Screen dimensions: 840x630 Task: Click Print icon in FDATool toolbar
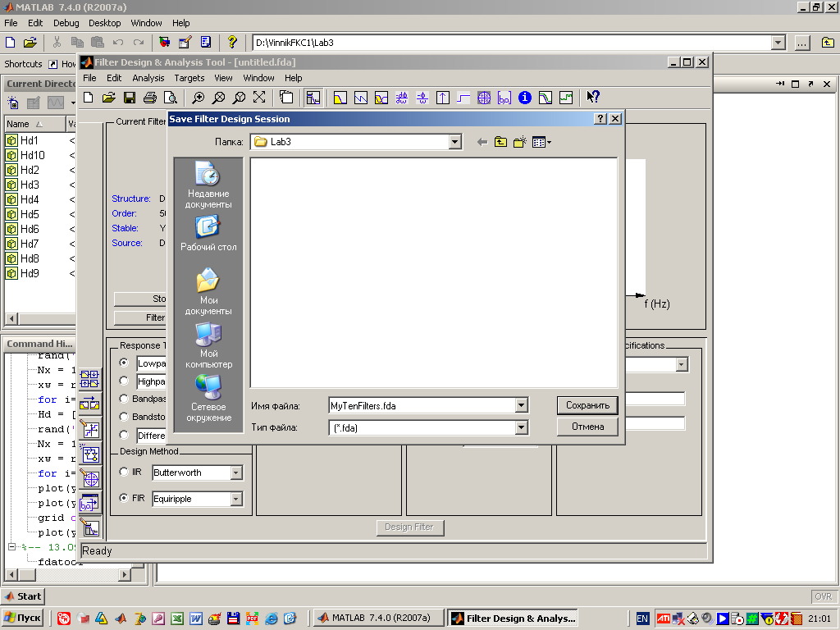click(150, 98)
